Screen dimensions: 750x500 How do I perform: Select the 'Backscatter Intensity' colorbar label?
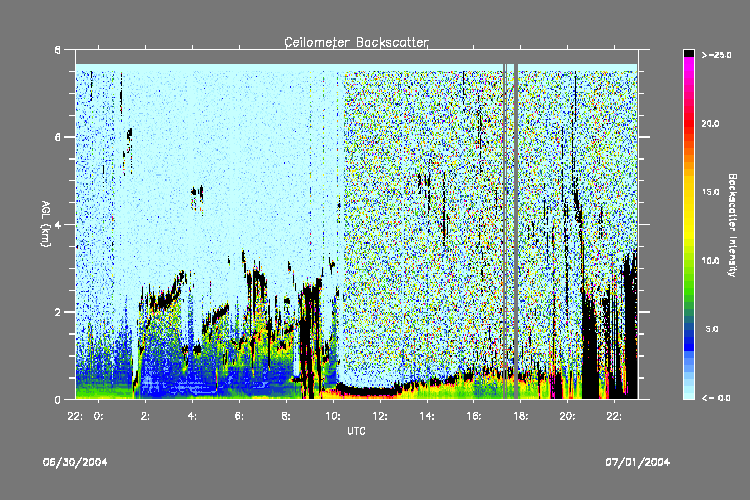(732, 225)
